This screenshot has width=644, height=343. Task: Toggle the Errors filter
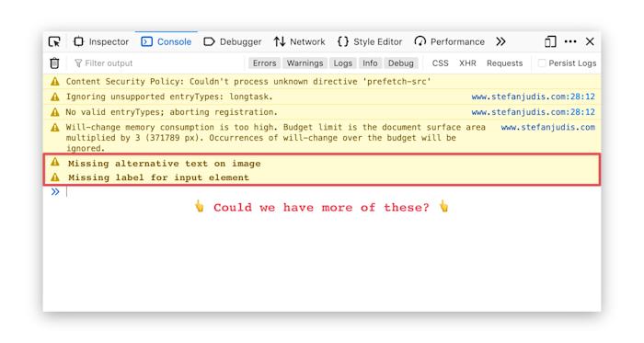pyautogui.click(x=265, y=63)
